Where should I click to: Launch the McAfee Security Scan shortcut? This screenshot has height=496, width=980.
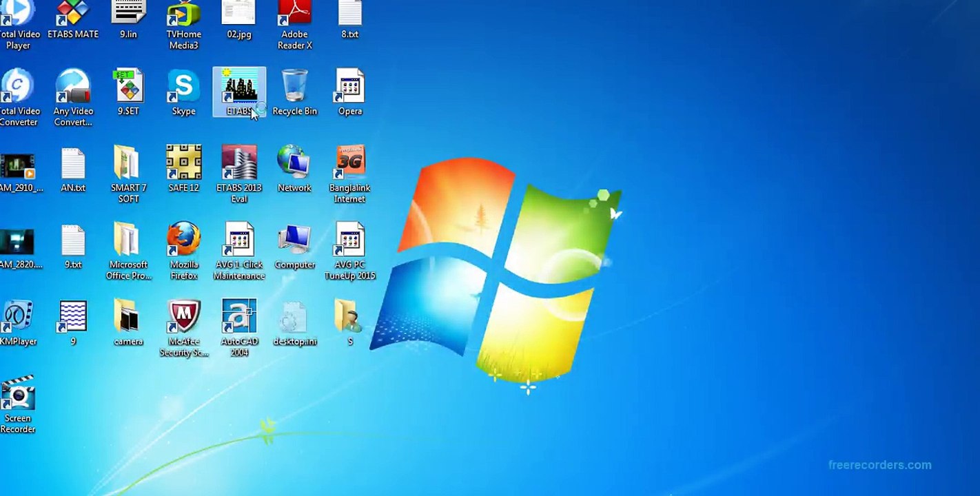184,328
